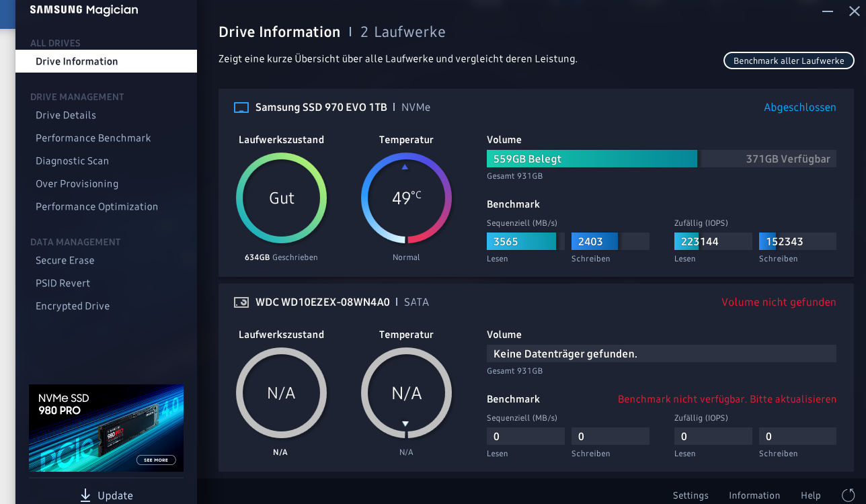Open Over Provisioning section
Screen dimensions: 866x504
point(77,183)
